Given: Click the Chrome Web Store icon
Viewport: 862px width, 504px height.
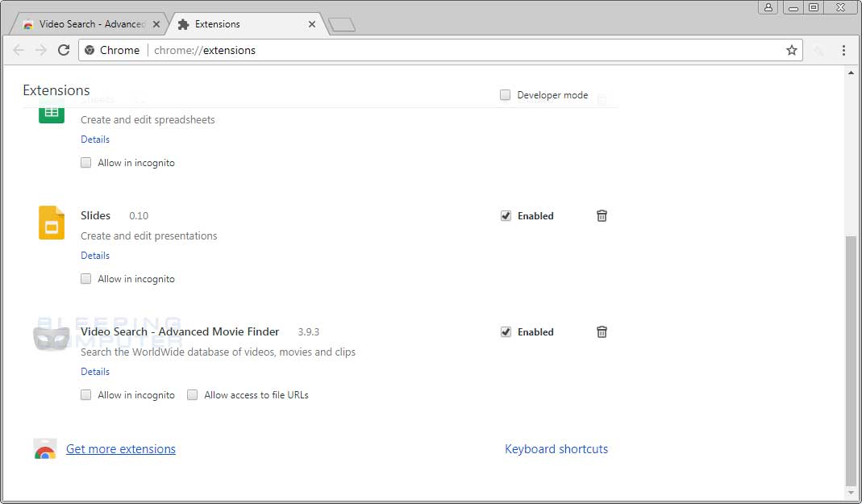Looking at the screenshot, I should (x=45, y=449).
